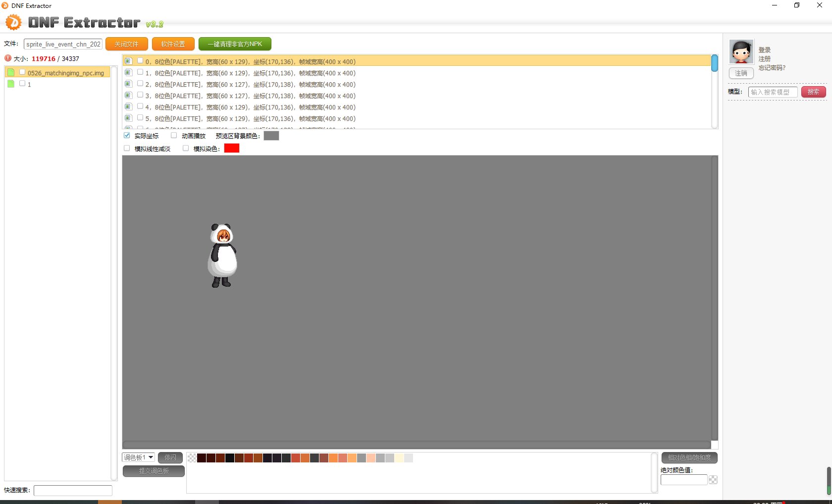Screen dimensions: 832x504
Task: Click the user avatar picture
Action: click(741, 51)
